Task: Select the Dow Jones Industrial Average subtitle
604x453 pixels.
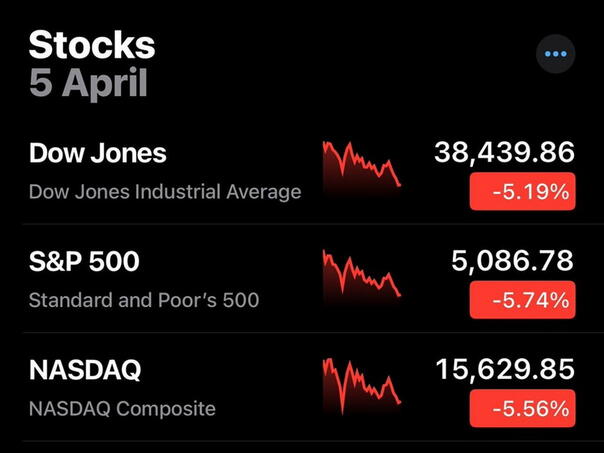Action: point(165,191)
